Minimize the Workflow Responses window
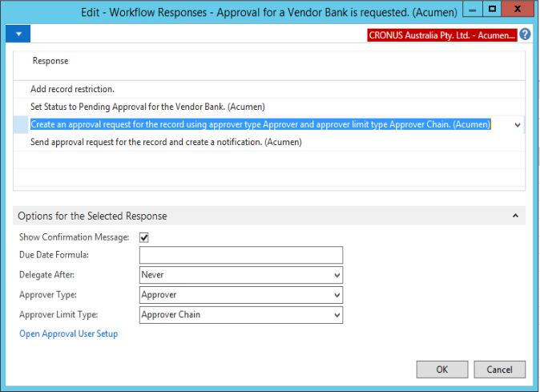The image size is (540, 392). (x=473, y=10)
